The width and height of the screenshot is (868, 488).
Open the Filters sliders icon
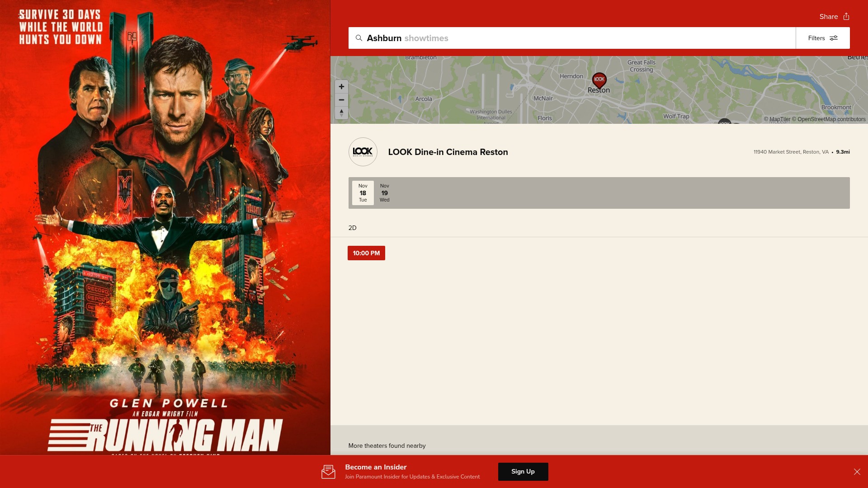834,38
